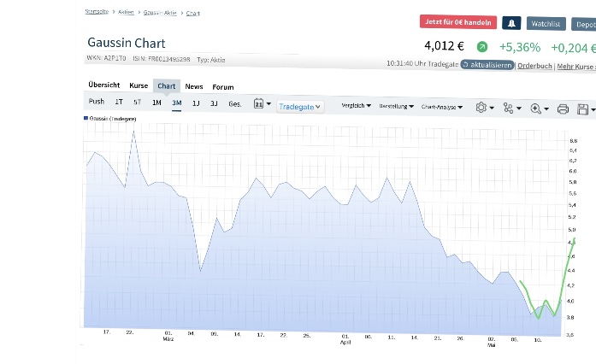Screen dimensions: 596x364
Task: Add stock to Watchlist
Action: 546,24
